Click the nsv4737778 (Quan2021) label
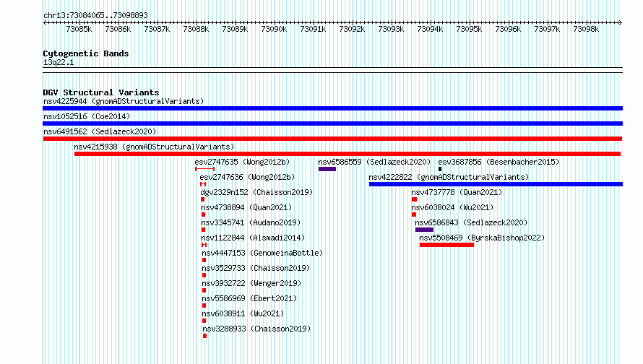 point(457,192)
